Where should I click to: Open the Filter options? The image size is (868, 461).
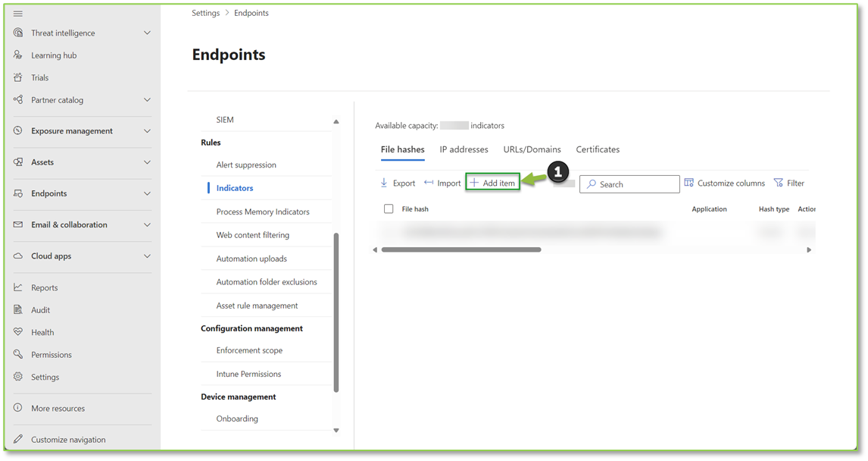click(x=789, y=183)
